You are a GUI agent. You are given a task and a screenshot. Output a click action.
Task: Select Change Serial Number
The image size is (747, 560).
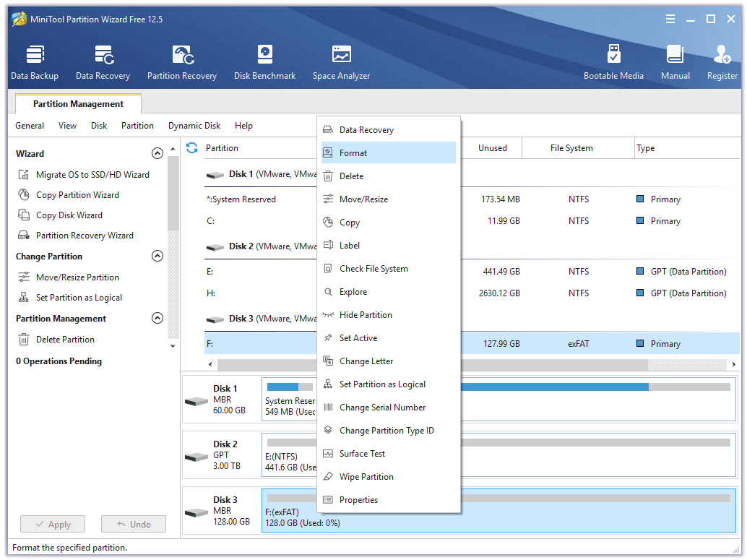click(x=389, y=408)
